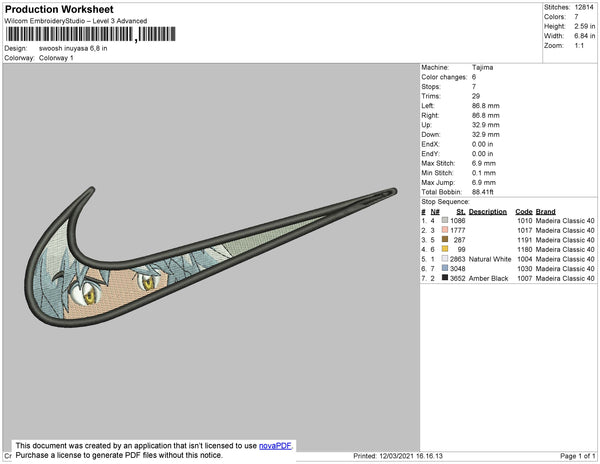Click the 'St.' column header
This screenshot has height=464, width=600.
[x=461, y=212]
